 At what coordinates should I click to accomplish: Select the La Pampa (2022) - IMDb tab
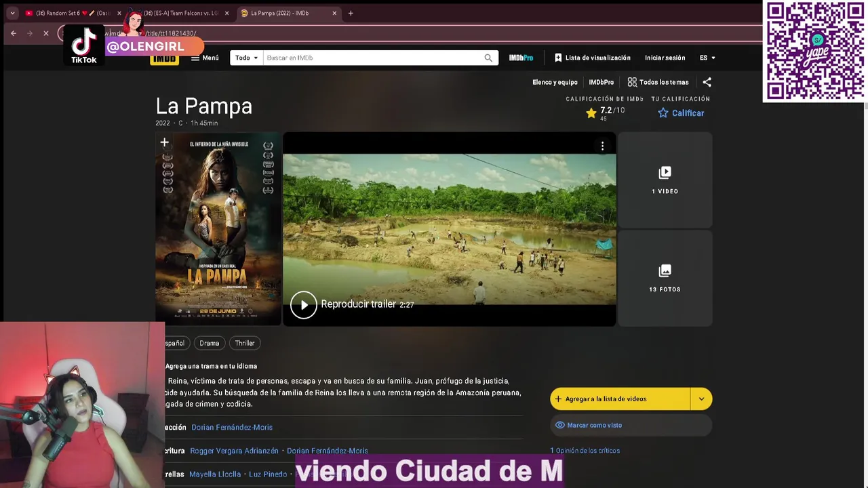coord(289,13)
